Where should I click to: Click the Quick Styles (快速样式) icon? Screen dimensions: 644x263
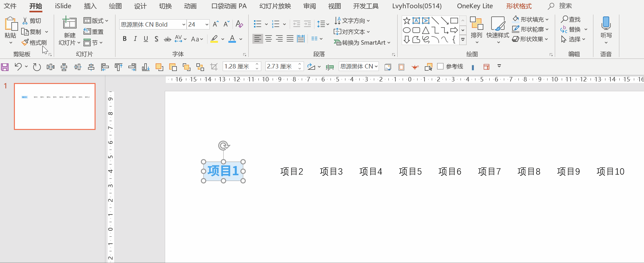(x=498, y=24)
